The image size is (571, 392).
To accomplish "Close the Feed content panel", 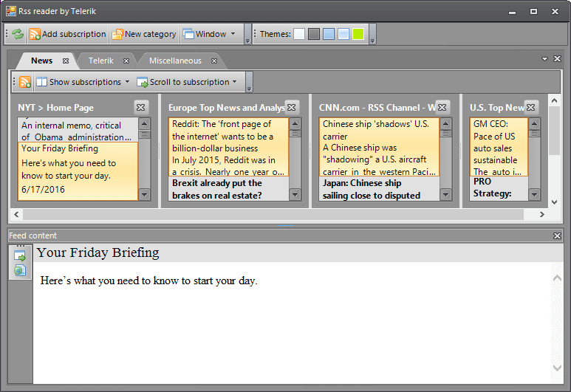I will [x=557, y=235].
